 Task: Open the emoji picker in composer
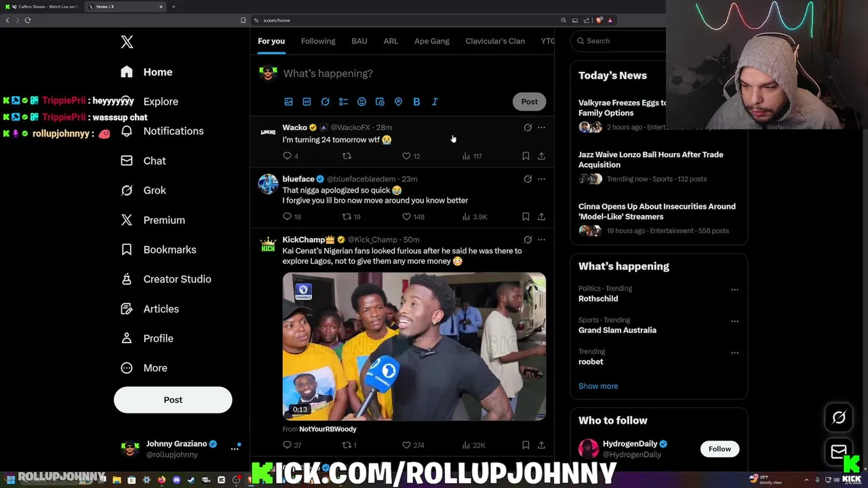click(x=361, y=102)
